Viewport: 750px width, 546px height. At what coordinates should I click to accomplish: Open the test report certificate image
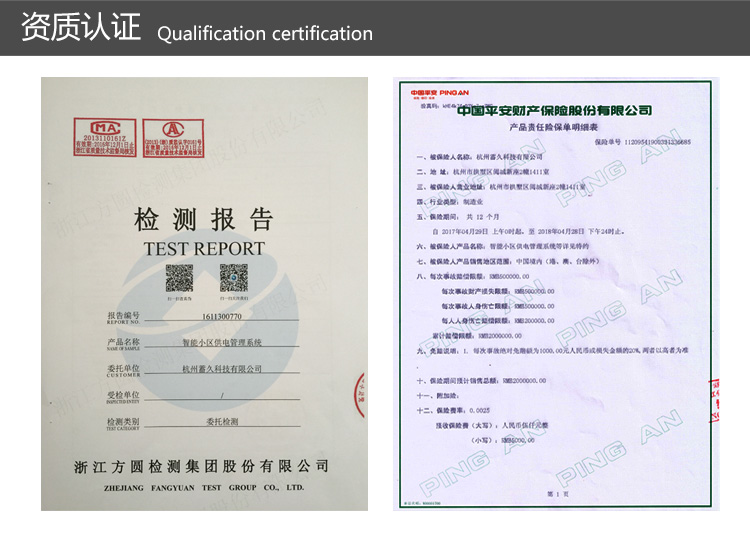click(204, 294)
